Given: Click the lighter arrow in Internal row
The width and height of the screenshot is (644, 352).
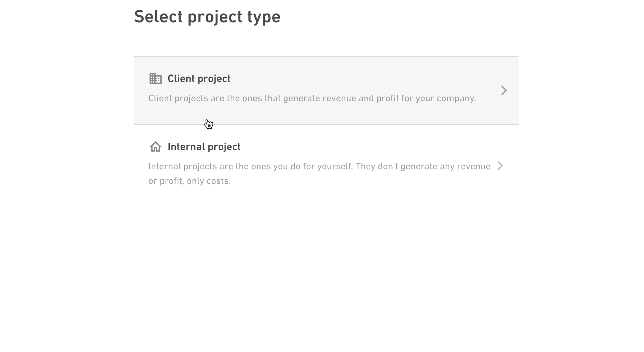Looking at the screenshot, I should point(500,166).
